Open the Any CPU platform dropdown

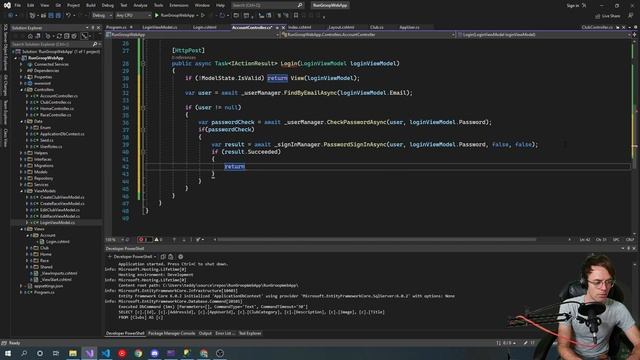[133, 16]
